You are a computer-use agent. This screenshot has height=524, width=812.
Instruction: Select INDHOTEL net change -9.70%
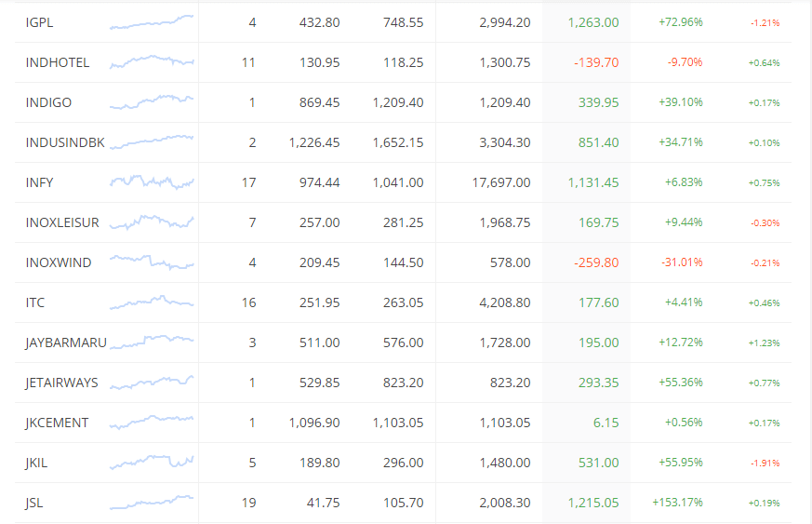point(685,62)
